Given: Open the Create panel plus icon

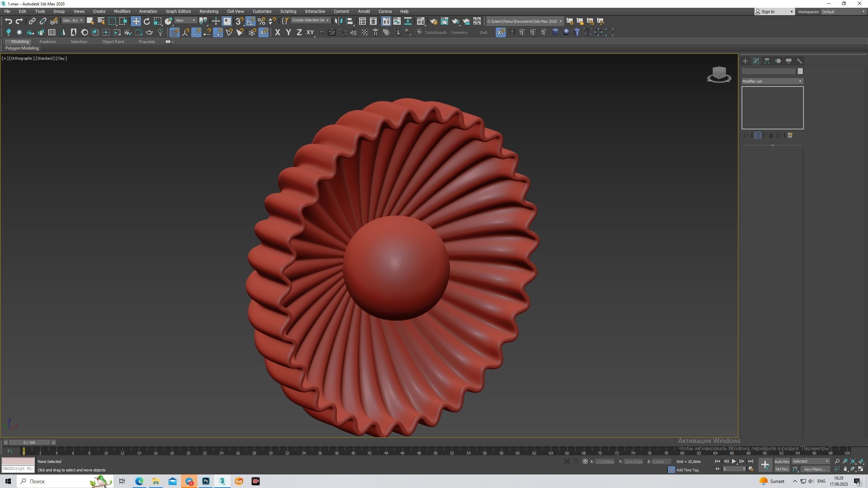Looking at the screenshot, I should coord(745,61).
